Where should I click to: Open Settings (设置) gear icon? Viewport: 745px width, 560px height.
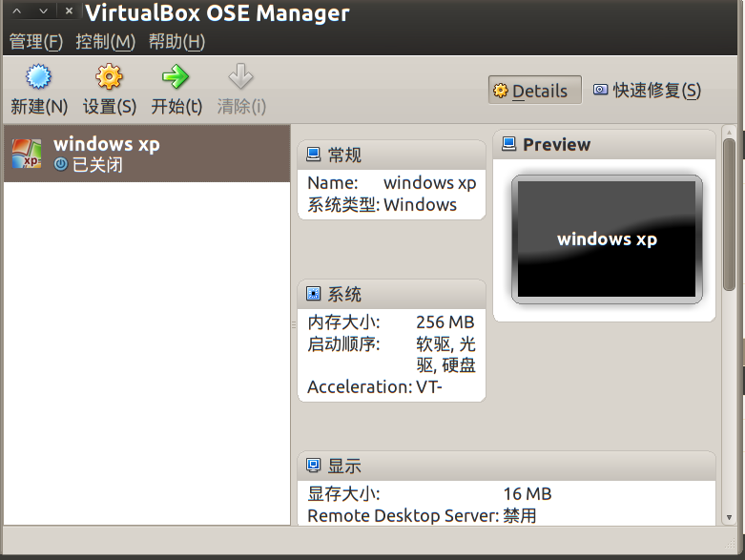[110, 76]
